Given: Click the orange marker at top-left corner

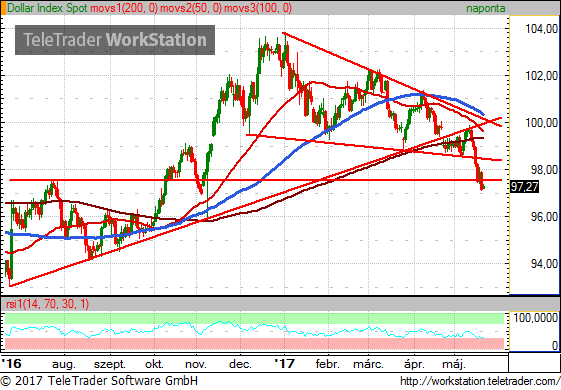Looking at the screenshot, I should tap(3, 8).
